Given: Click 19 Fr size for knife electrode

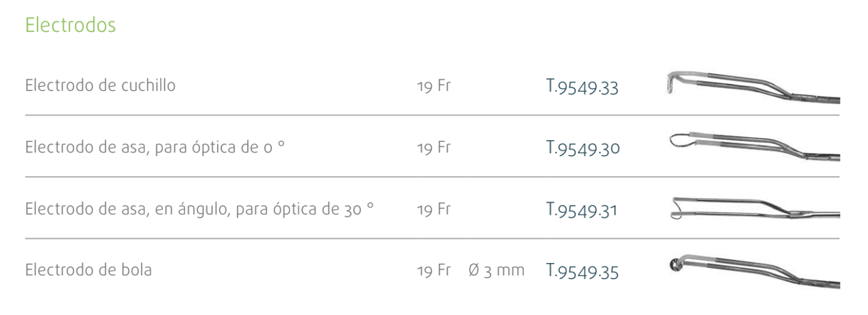Looking at the screenshot, I should point(434,87).
